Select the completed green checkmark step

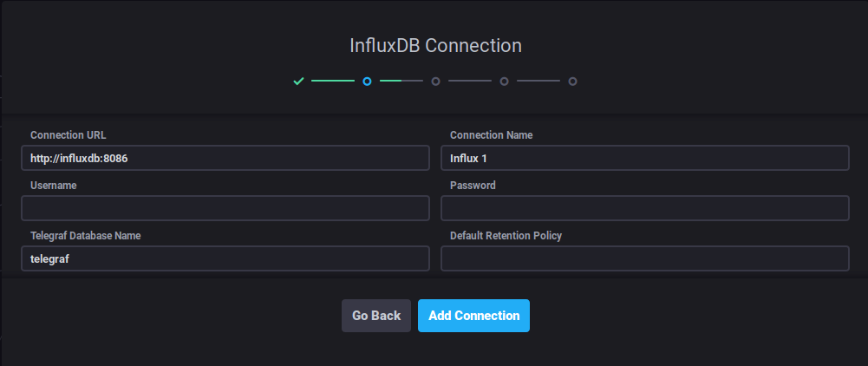[298, 82]
